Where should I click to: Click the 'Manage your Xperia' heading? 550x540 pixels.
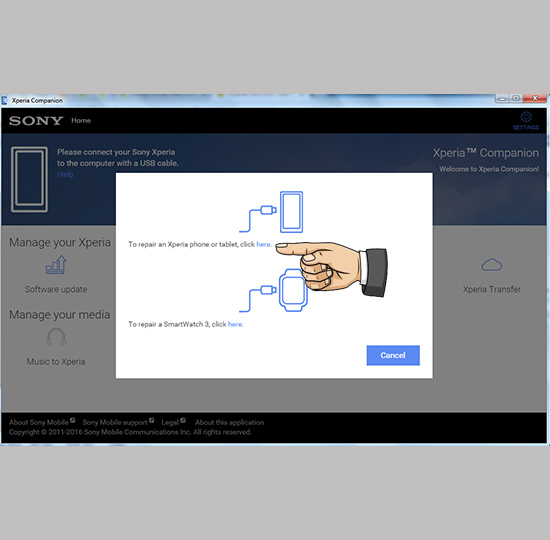(x=60, y=242)
